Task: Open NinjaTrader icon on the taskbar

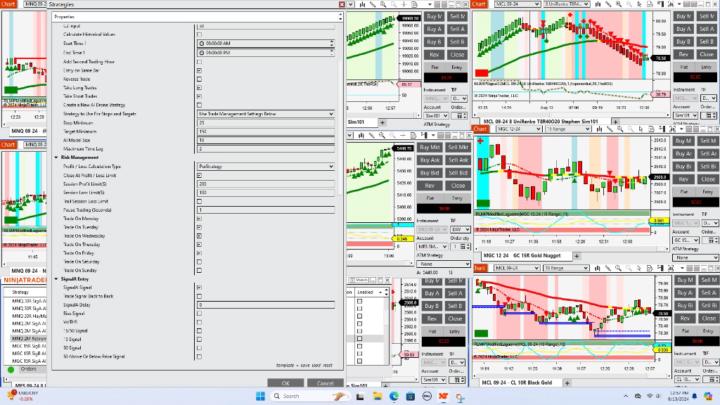Action: pos(443,396)
